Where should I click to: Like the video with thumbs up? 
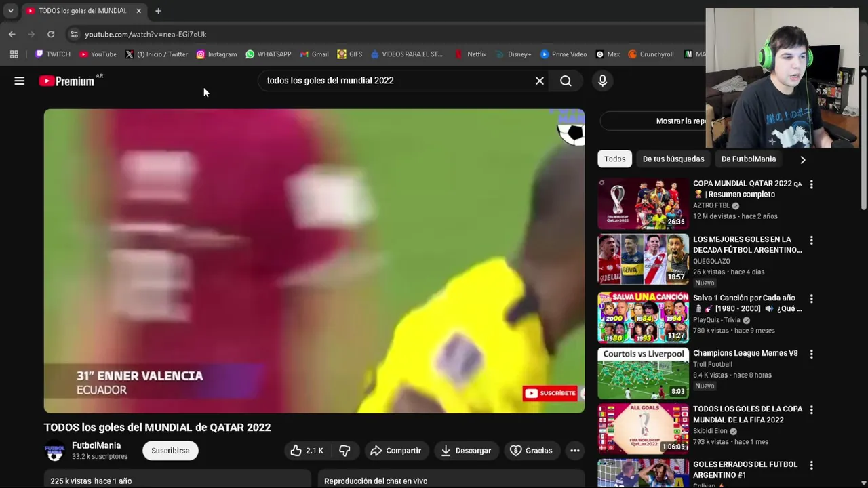point(308,451)
